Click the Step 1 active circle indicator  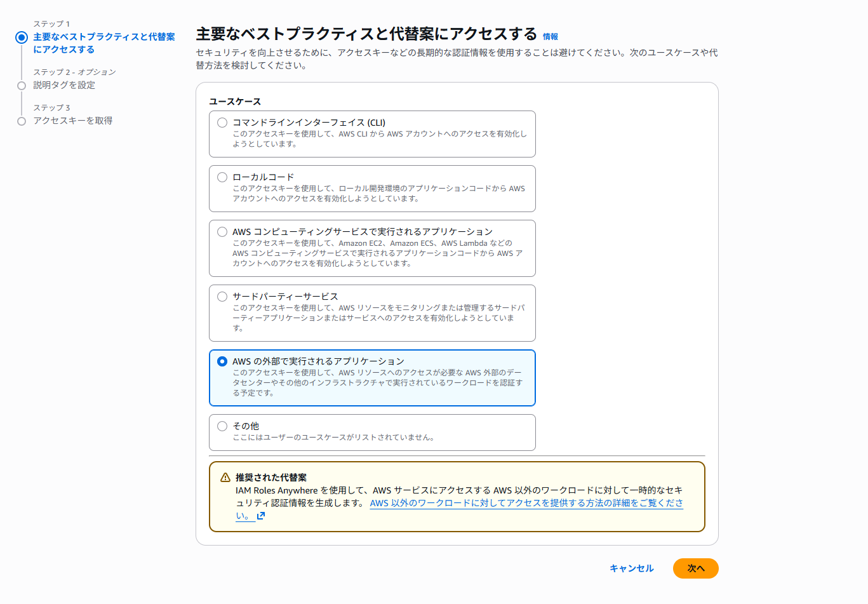22,37
